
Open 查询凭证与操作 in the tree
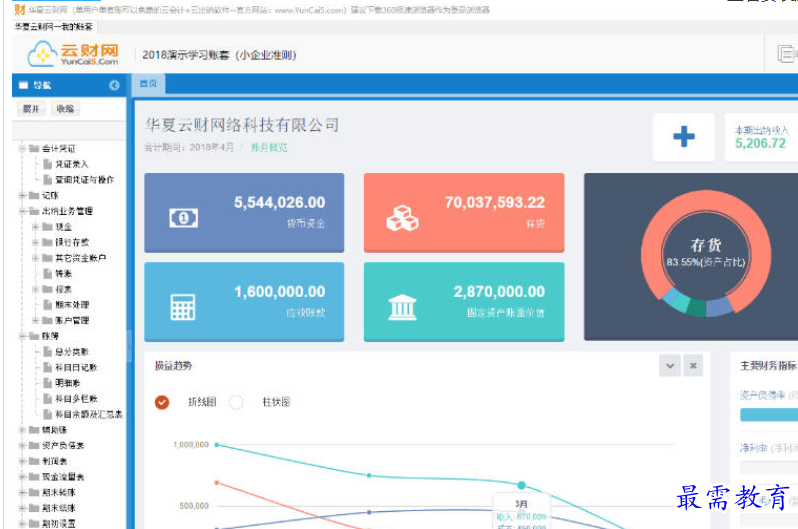click(84, 180)
